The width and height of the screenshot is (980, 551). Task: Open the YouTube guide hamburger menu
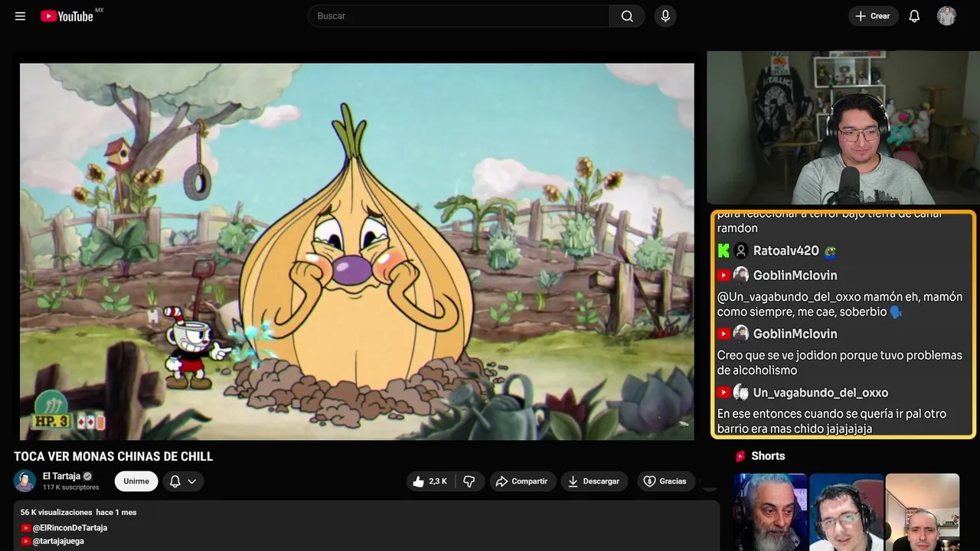point(20,16)
